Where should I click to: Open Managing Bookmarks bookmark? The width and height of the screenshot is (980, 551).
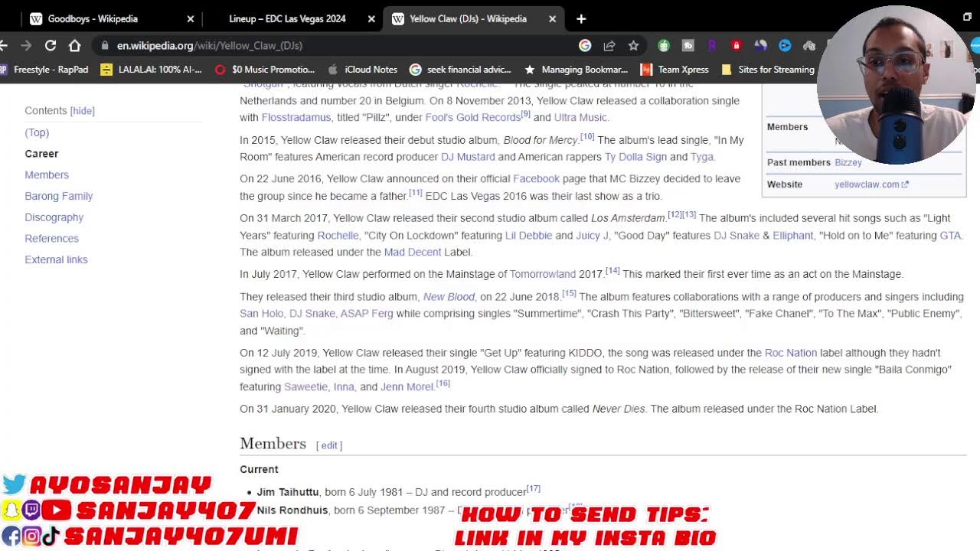coord(576,70)
